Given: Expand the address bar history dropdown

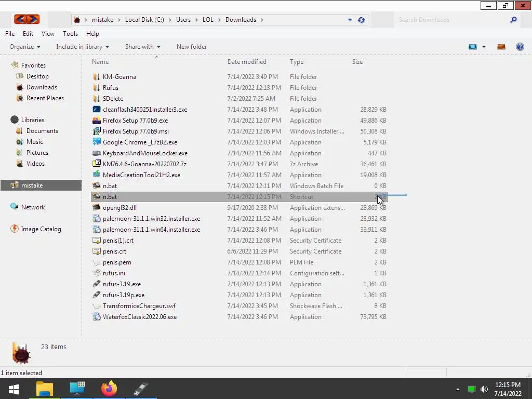Looking at the screenshot, I should 350,20.
